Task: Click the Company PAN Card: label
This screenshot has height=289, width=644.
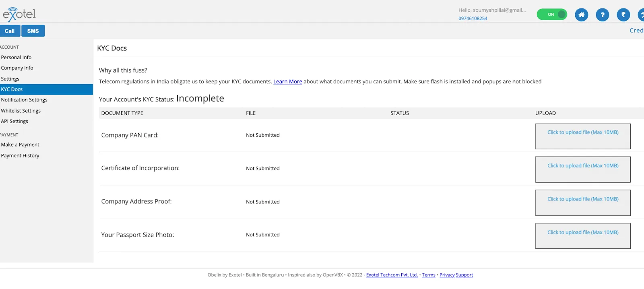Action: pyautogui.click(x=130, y=135)
